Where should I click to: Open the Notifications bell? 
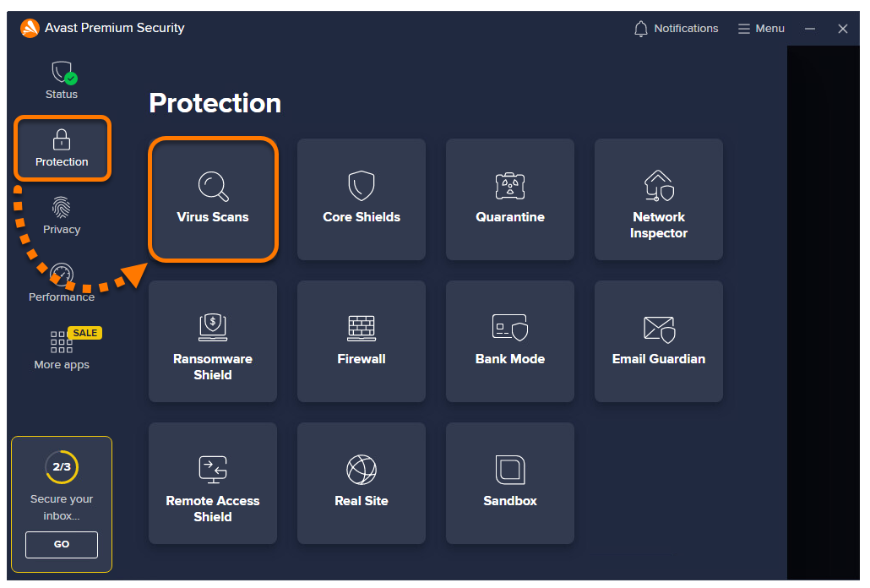point(676,28)
